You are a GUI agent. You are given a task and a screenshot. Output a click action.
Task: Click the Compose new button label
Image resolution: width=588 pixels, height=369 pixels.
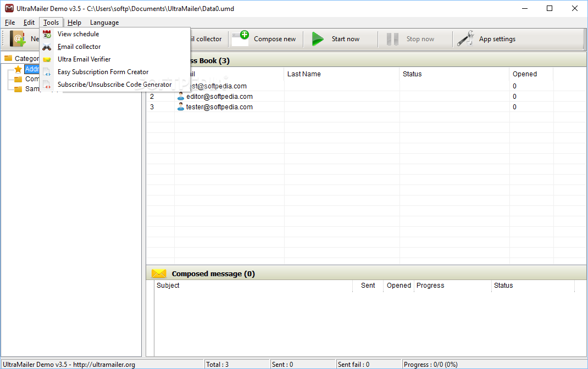275,39
